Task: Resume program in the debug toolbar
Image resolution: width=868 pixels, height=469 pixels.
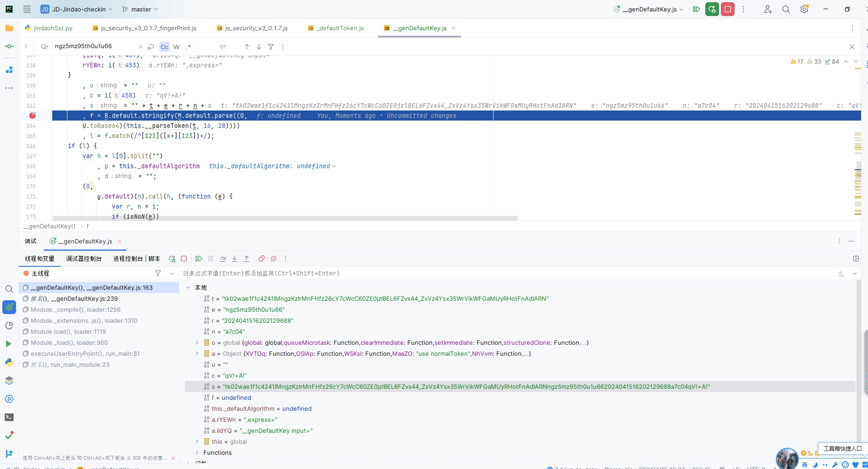Action: pos(199,259)
